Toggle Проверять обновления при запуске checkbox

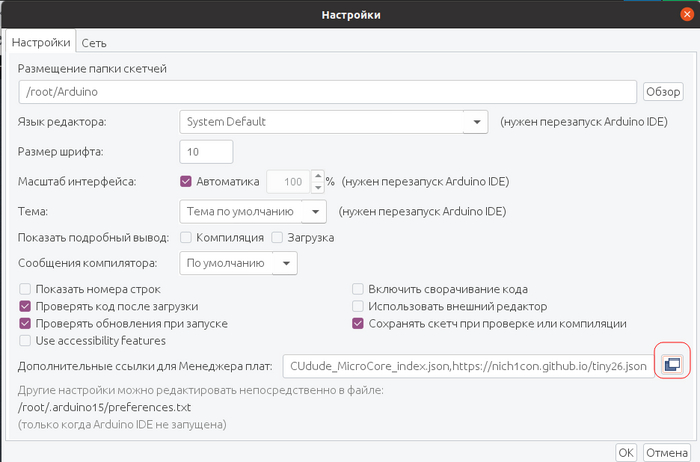point(26,324)
